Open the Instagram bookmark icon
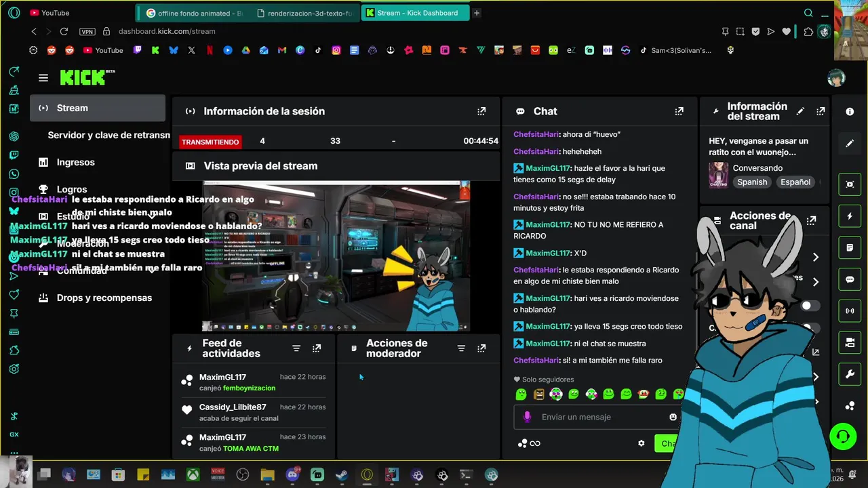 coord(336,50)
